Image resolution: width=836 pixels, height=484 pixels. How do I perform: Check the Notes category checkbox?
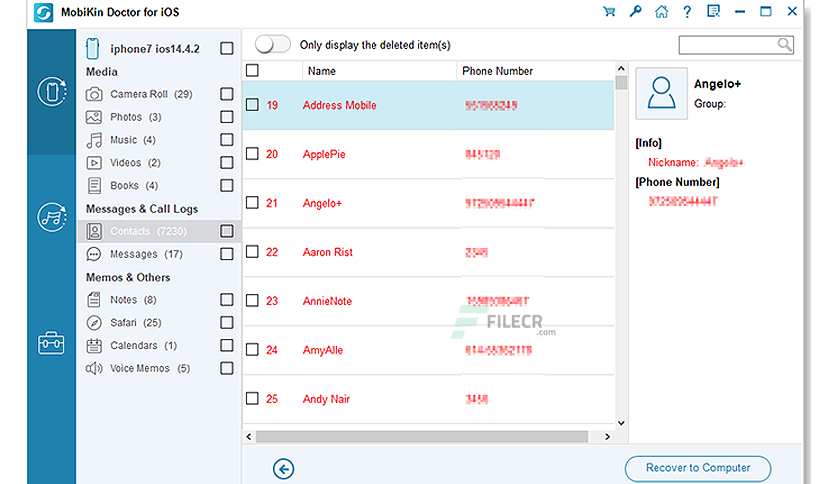click(227, 300)
